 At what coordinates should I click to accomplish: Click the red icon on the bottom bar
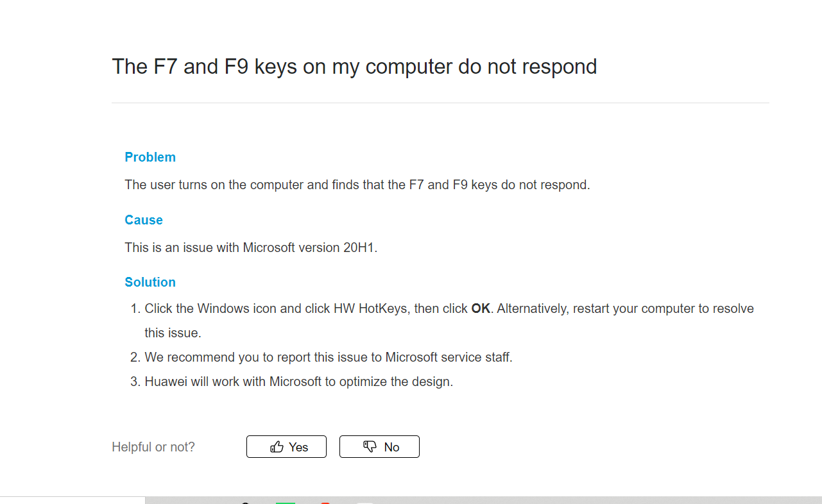coord(325,502)
